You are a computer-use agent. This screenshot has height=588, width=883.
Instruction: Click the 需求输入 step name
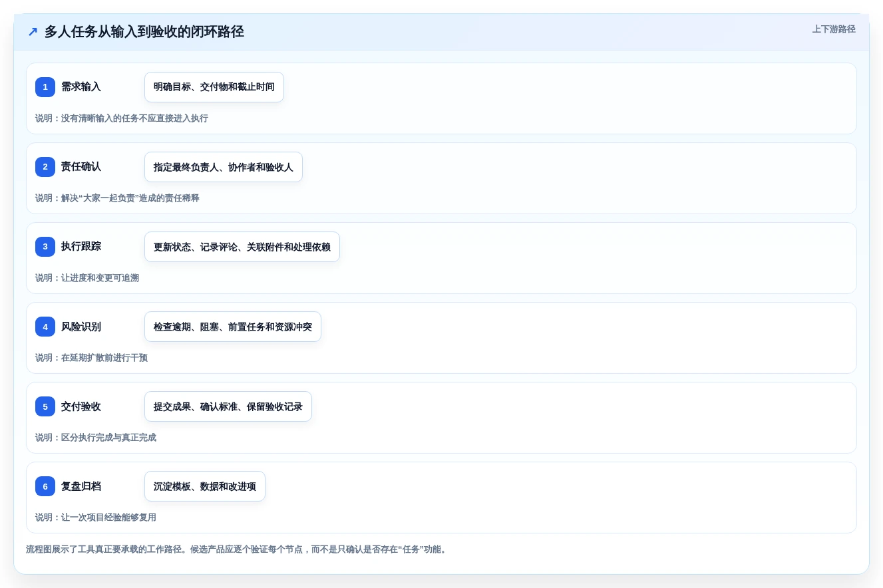[x=81, y=87]
